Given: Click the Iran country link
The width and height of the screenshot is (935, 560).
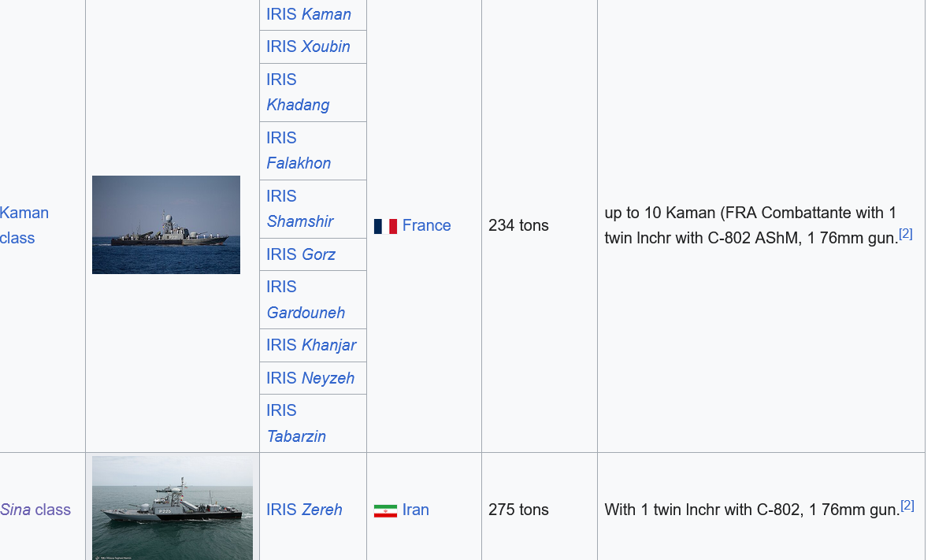Looking at the screenshot, I should pyautogui.click(x=416, y=510).
